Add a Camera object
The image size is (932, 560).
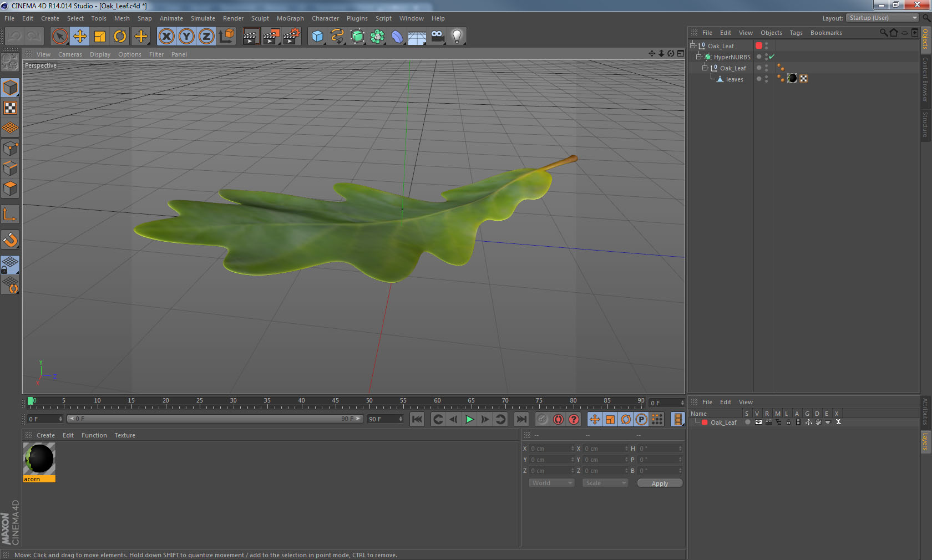point(437,37)
